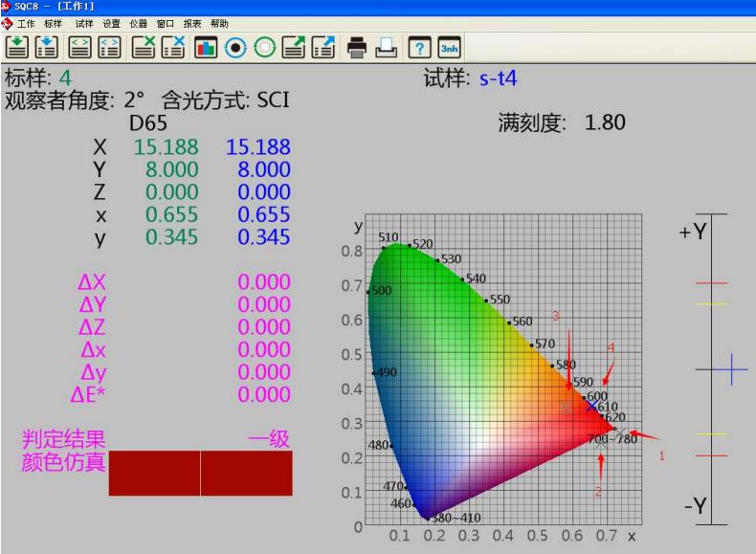
Task: Click the right simulated-color red swatch
Action: (x=246, y=473)
